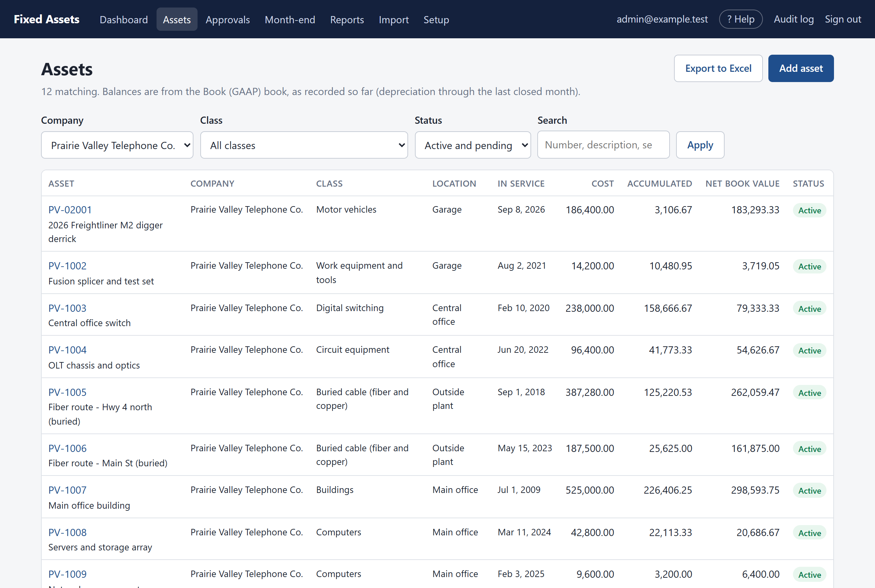Click accumulated value 226,406.25

coord(668,490)
